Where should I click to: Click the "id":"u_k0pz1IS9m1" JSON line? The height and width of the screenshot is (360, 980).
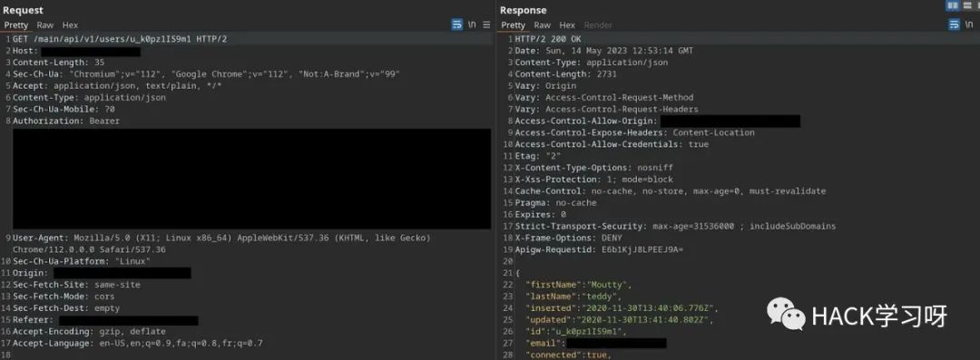tap(575, 331)
